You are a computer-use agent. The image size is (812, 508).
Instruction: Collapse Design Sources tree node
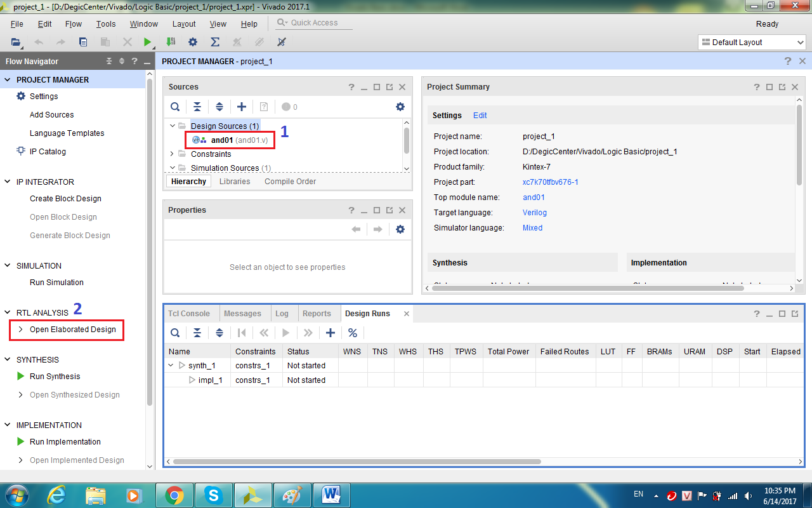172,126
